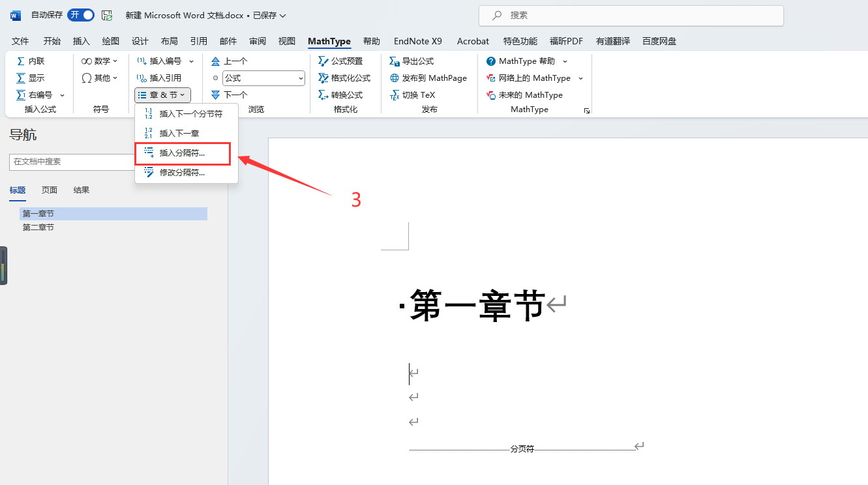Insert an inline equation (内联)
This screenshot has width=868, height=485.
click(31, 61)
